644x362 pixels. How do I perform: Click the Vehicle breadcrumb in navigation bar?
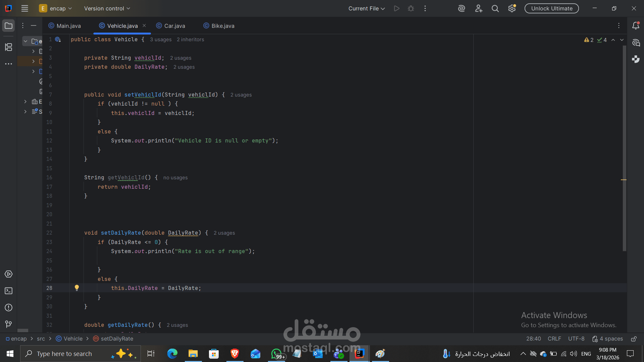[x=69, y=339]
